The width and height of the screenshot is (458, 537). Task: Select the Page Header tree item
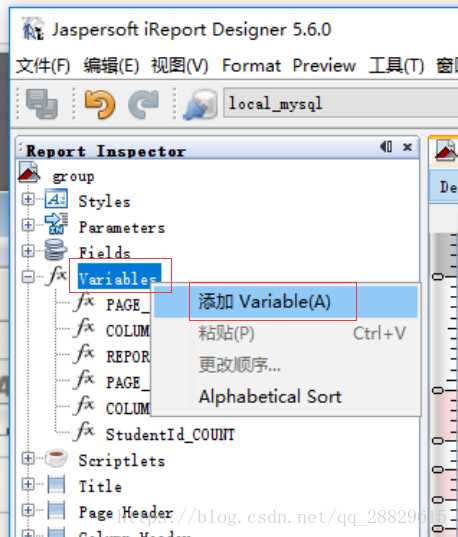pyautogui.click(x=126, y=513)
